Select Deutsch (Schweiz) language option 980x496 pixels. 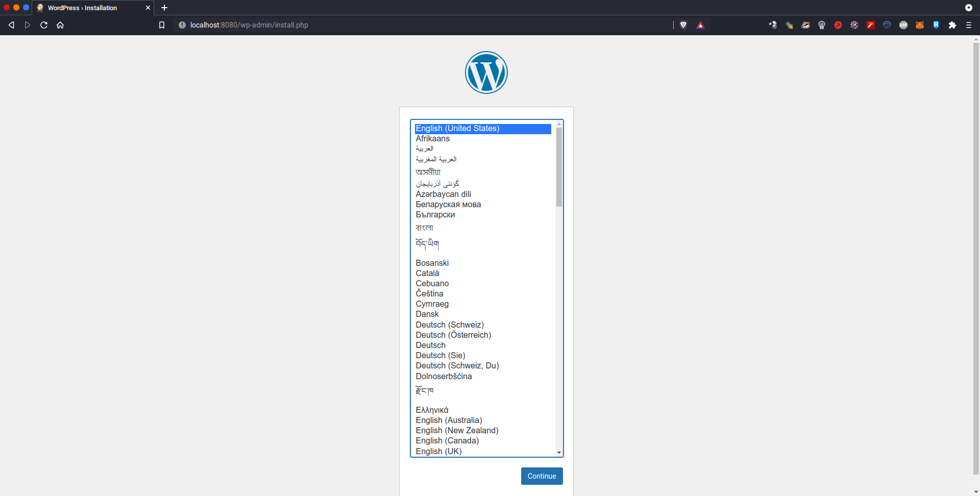[x=483, y=325]
